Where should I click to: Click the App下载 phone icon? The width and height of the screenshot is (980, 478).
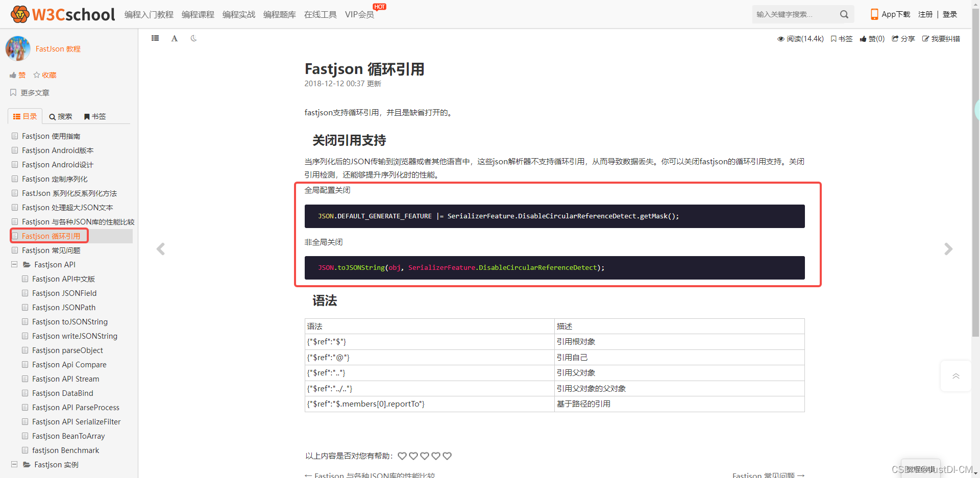874,14
